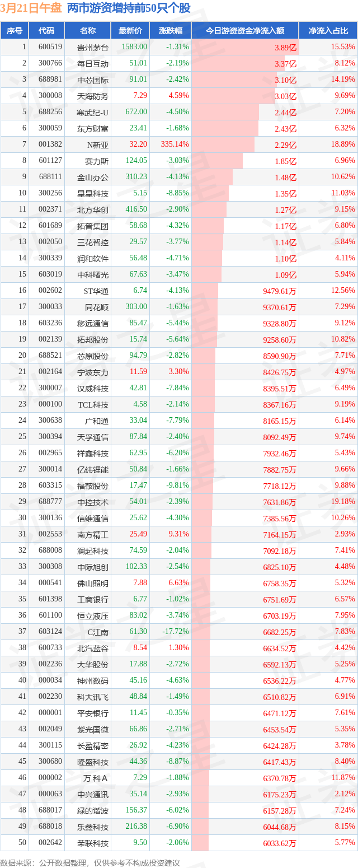This screenshot has height=868, width=358.
Task: Click stock name 中科曙光
Action: [93, 275]
